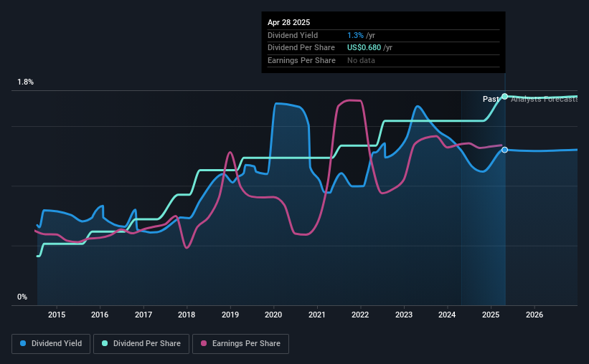Click the 1.3% dividend yield value
This screenshot has height=364, width=589.
355,35
